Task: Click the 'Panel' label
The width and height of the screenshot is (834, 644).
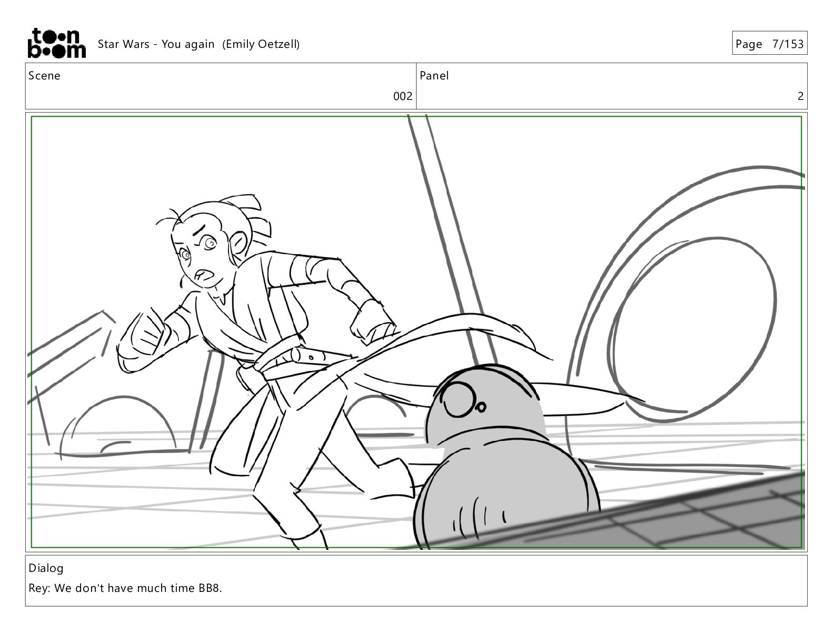Action: coord(434,76)
